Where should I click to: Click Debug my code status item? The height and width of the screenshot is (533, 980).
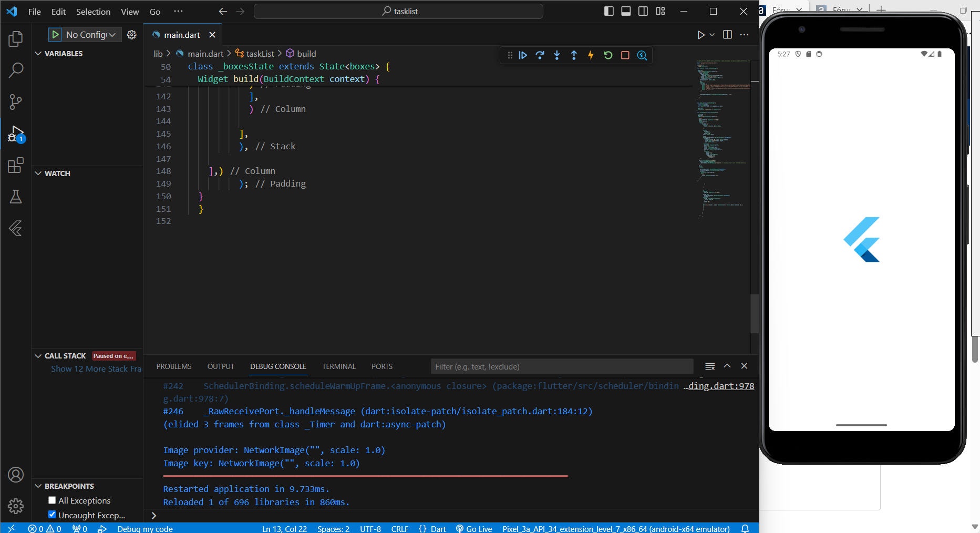tap(145, 528)
